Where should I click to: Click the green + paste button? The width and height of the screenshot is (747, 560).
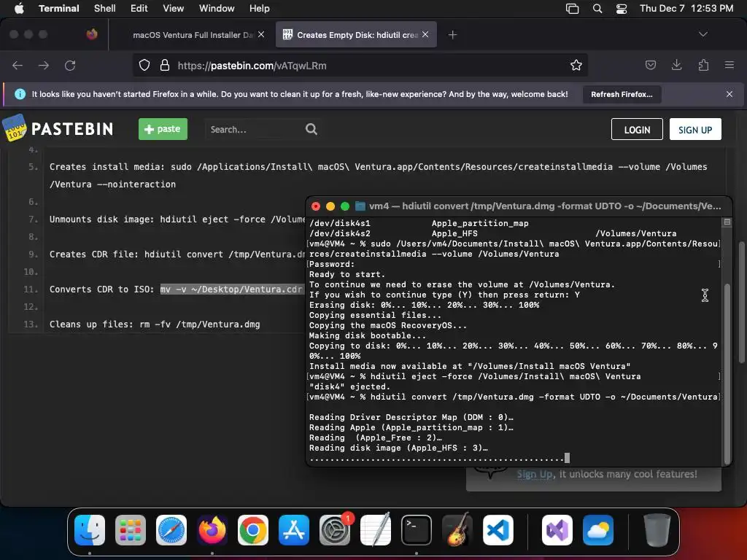pos(163,129)
